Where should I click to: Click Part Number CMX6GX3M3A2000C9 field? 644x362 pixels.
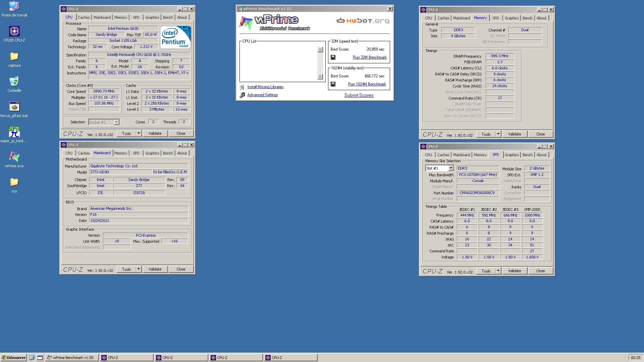[478, 193]
